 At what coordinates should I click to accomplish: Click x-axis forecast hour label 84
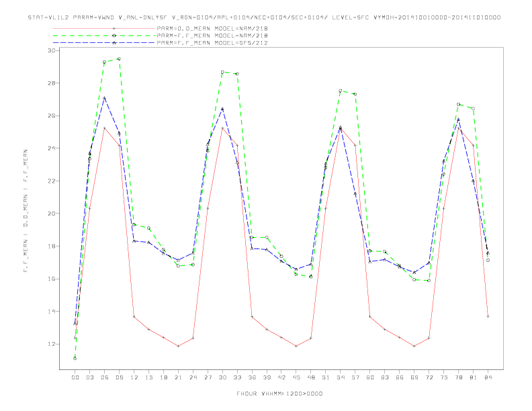[x=488, y=377]
